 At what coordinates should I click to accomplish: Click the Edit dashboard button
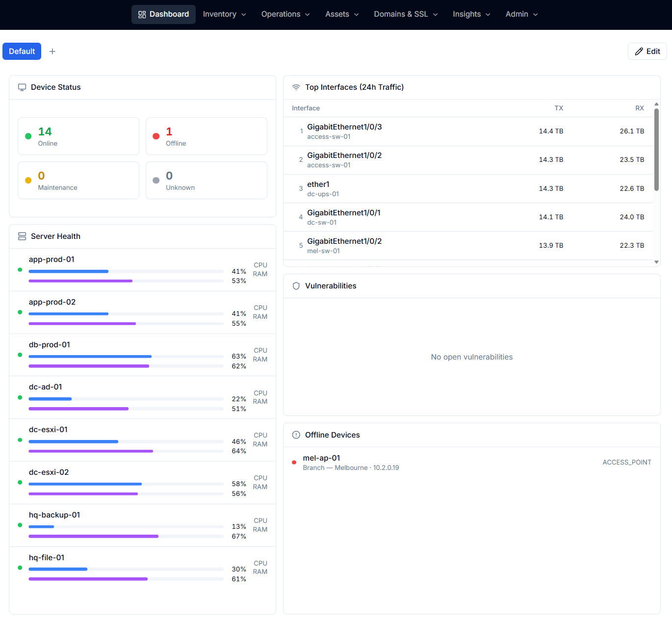point(647,52)
